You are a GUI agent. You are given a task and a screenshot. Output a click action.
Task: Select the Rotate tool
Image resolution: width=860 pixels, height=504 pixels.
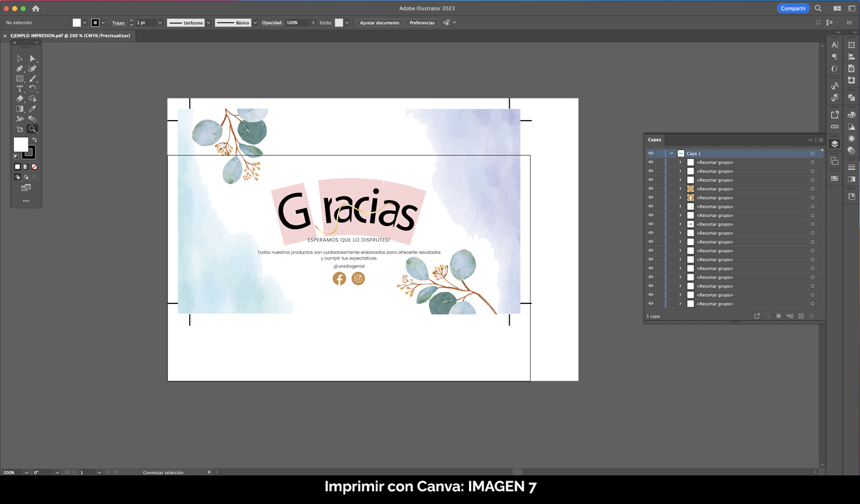32,88
